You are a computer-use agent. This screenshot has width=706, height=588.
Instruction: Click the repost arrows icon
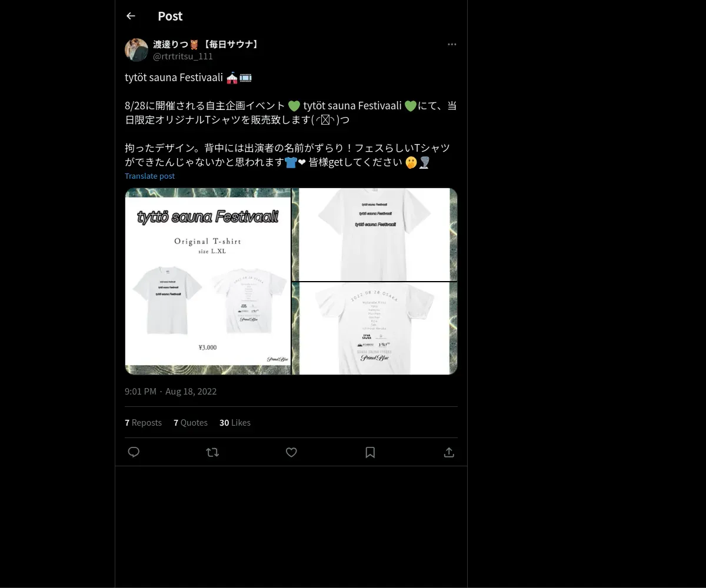coord(212,452)
